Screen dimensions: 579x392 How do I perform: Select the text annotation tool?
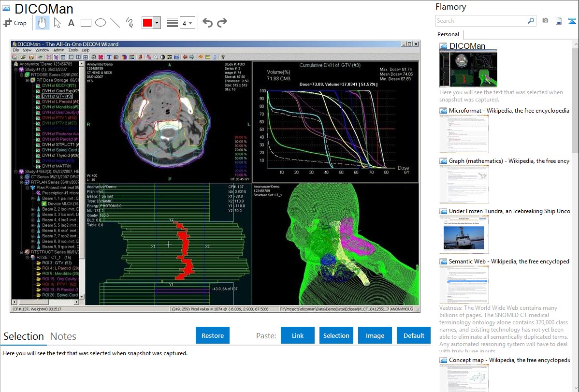click(x=71, y=23)
